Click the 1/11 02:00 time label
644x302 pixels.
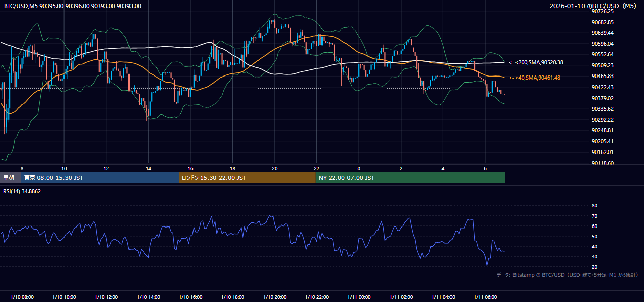pos(401,297)
